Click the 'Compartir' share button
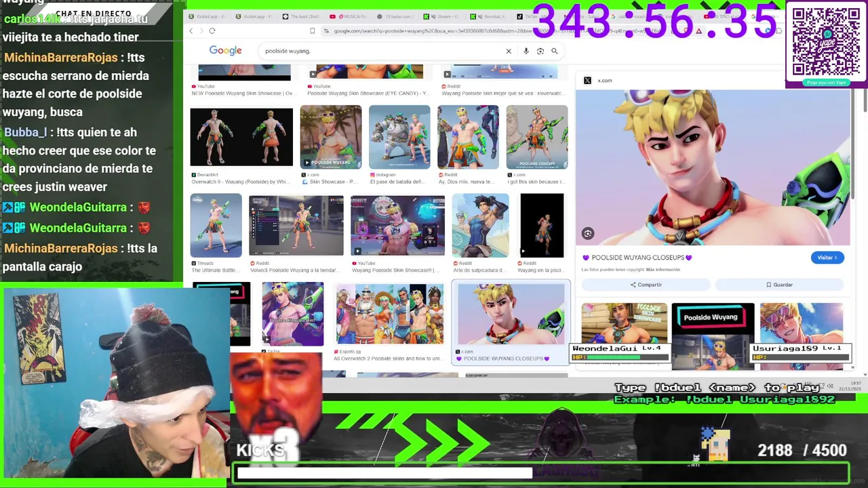This screenshot has height=488, width=868. [646, 285]
